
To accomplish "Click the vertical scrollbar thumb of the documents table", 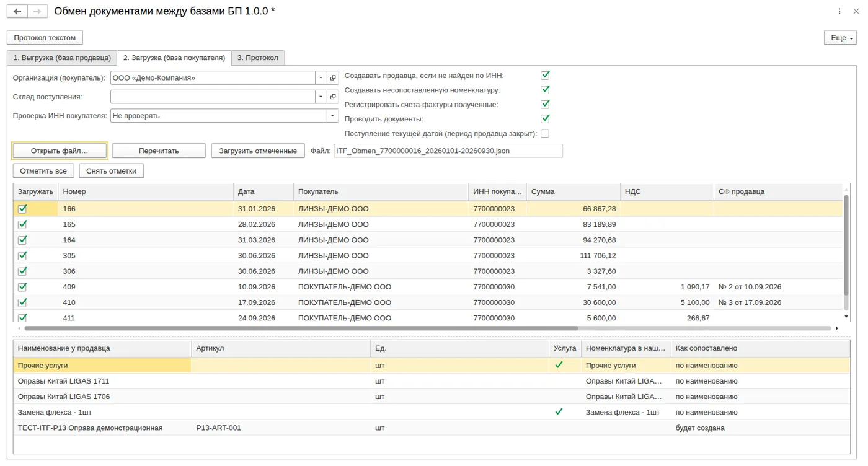I will [x=846, y=245].
